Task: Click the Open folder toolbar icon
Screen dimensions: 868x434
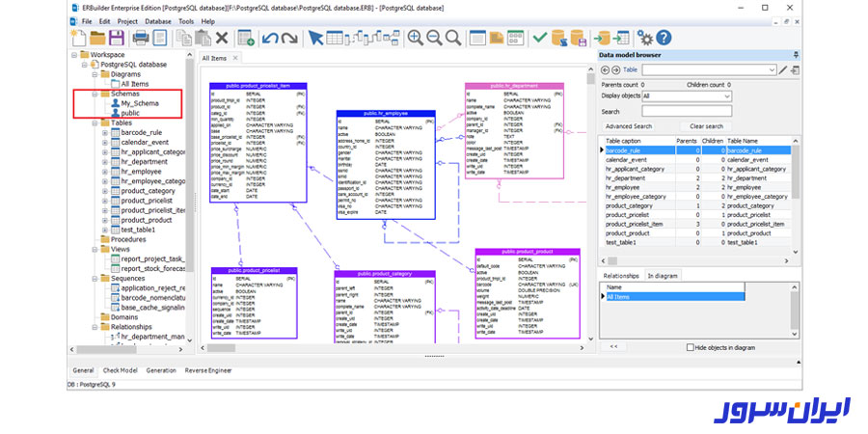Action: click(97, 38)
